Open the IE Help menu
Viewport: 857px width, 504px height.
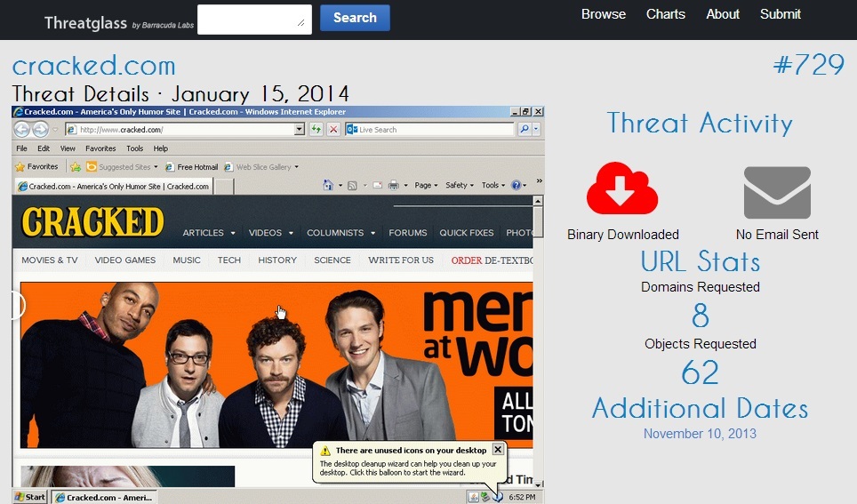161,148
